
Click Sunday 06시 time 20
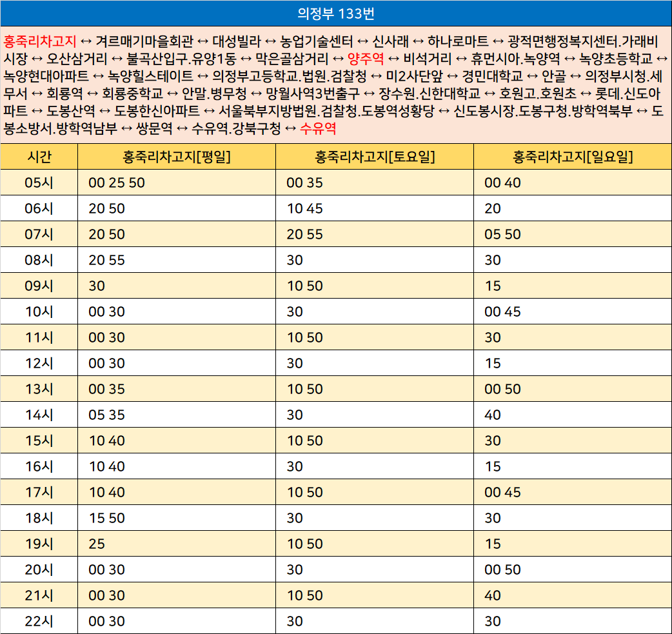tap(493, 208)
